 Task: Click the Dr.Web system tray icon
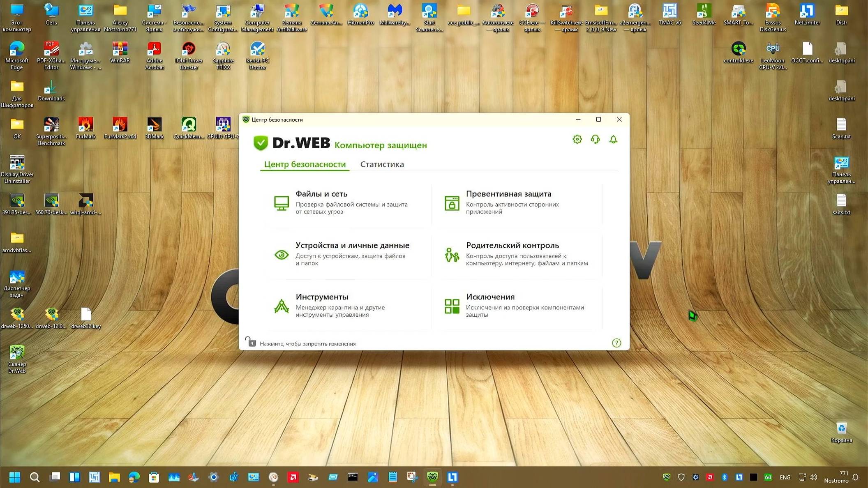click(x=667, y=477)
